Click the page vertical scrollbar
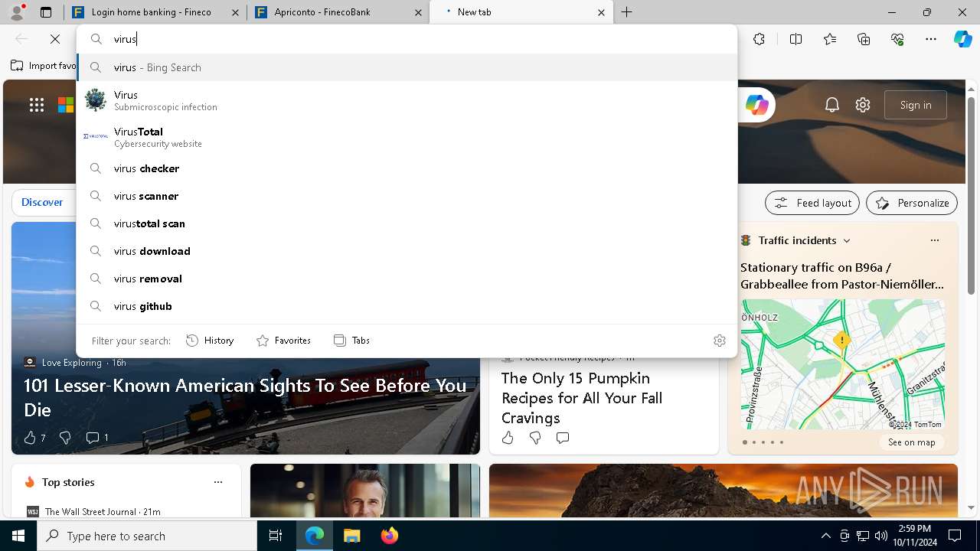980x551 pixels. click(x=971, y=194)
